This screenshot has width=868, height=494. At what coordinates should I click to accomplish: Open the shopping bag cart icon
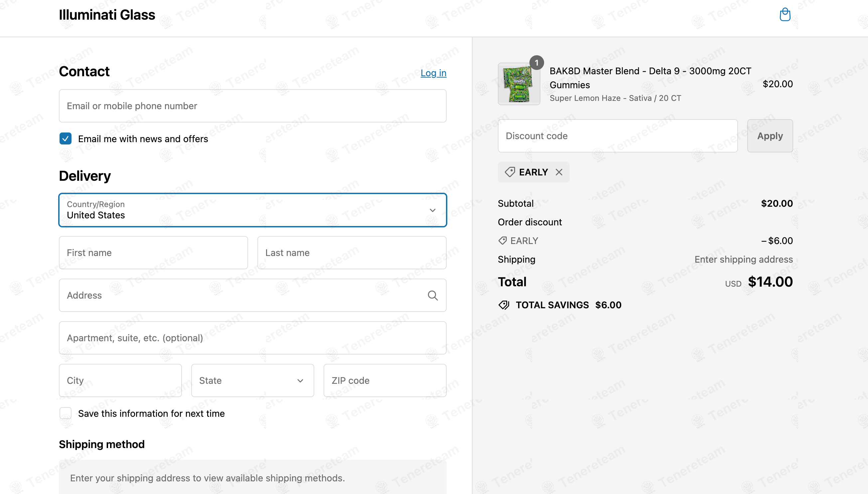tap(785, 15)
